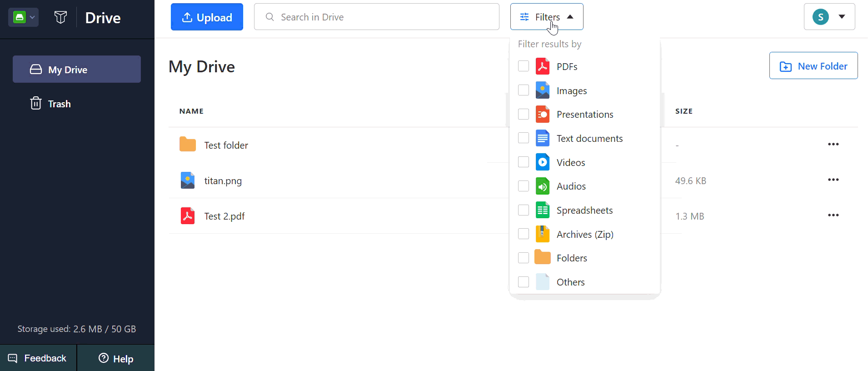Screen dimensions: 868x371
Task: Sort by NAME column header
Action: (x=191, y=111)
